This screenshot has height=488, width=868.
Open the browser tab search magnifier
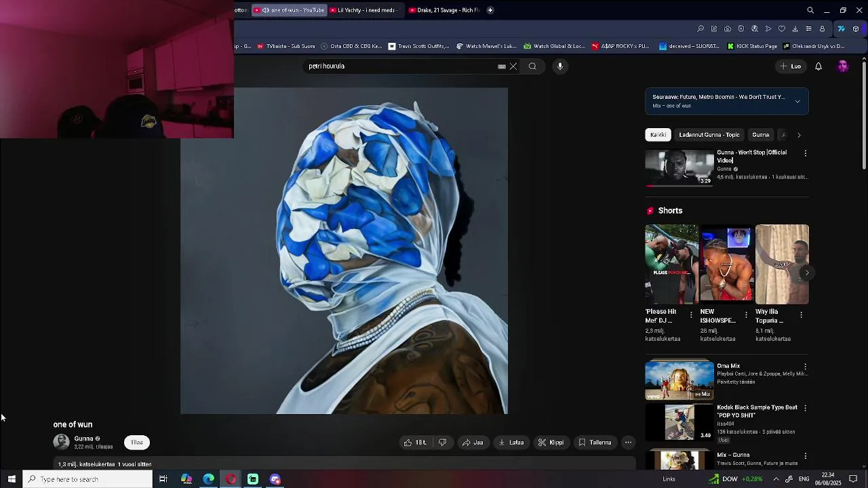[810, 10]
